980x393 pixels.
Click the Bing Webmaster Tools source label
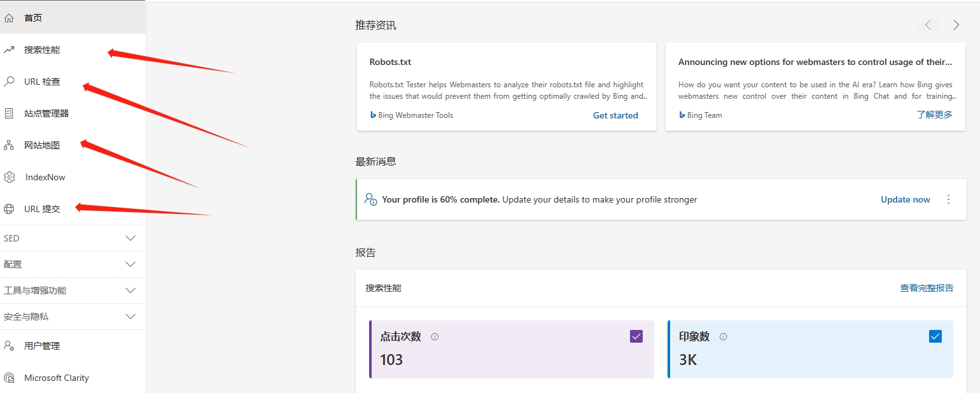(416, 115)
